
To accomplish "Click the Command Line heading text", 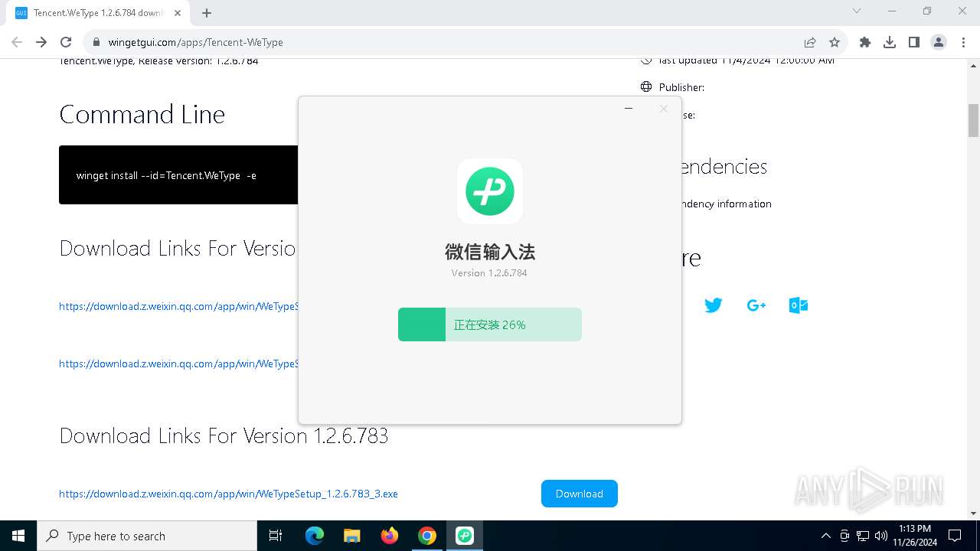I will pos(142,115).
